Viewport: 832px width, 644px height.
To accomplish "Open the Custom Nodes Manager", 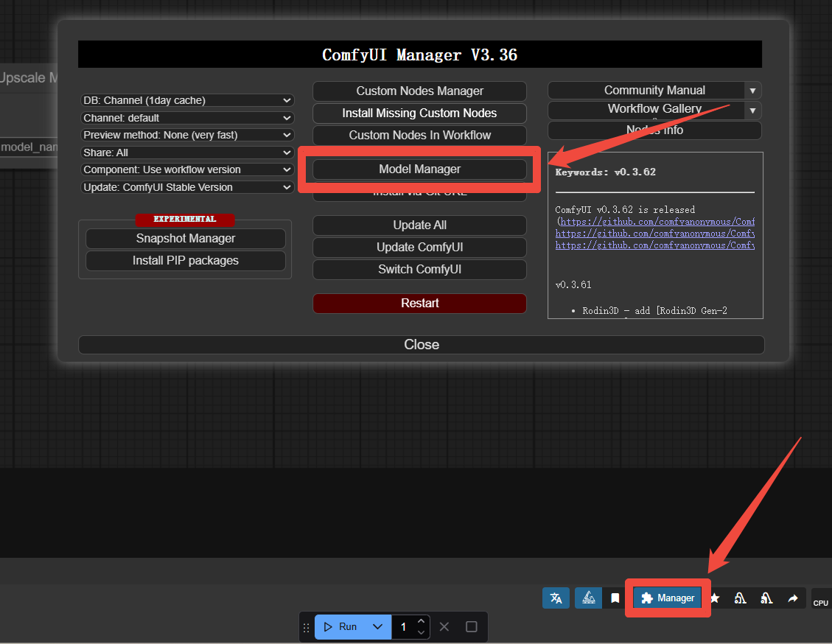I will 419,91.
